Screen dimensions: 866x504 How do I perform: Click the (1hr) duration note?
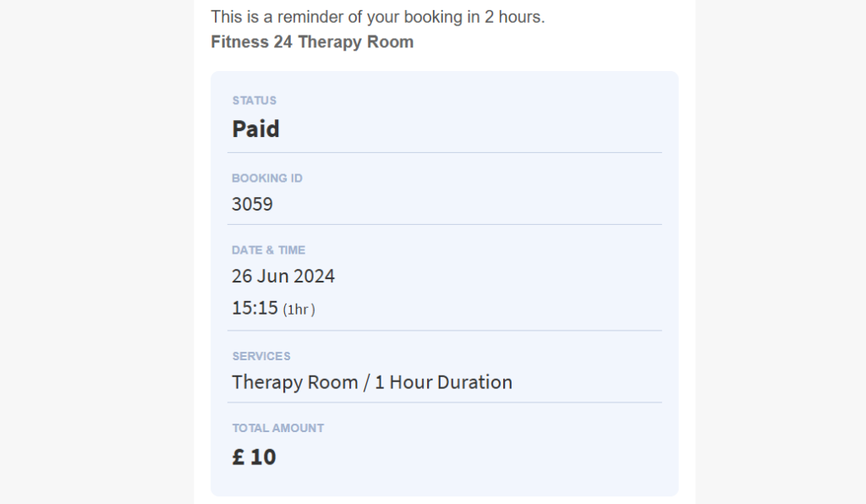[x=299, y=310]
